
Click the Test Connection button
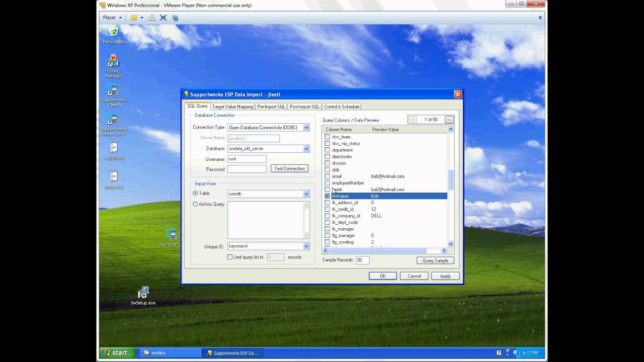point(289,169)
